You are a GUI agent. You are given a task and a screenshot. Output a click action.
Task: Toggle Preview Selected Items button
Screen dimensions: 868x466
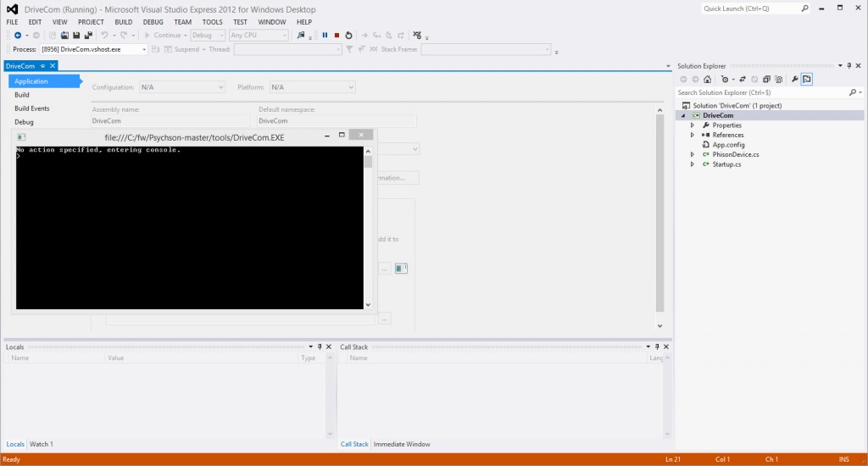pyautogui.click(x=807, y=79)
